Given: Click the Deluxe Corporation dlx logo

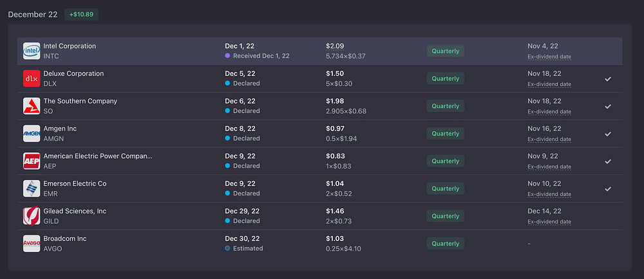Looking at the screenshot, I should pos(32,78).
